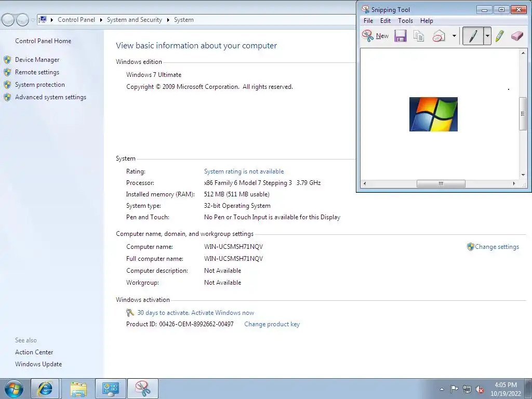Go to Control Panel Home

tap(43, 41)
